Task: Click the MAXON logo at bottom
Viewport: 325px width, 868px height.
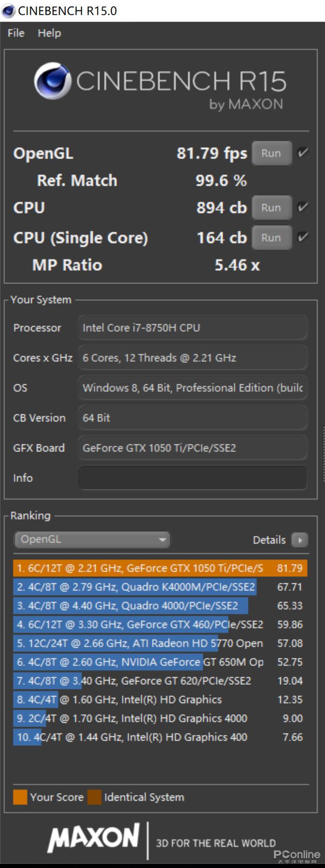Action: [93, 838]
